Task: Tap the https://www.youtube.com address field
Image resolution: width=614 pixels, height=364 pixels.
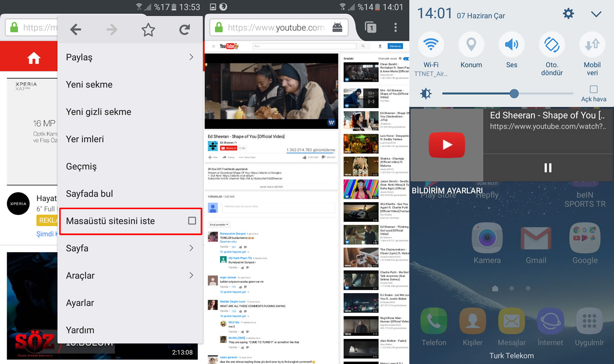Action: pos(279,28)
